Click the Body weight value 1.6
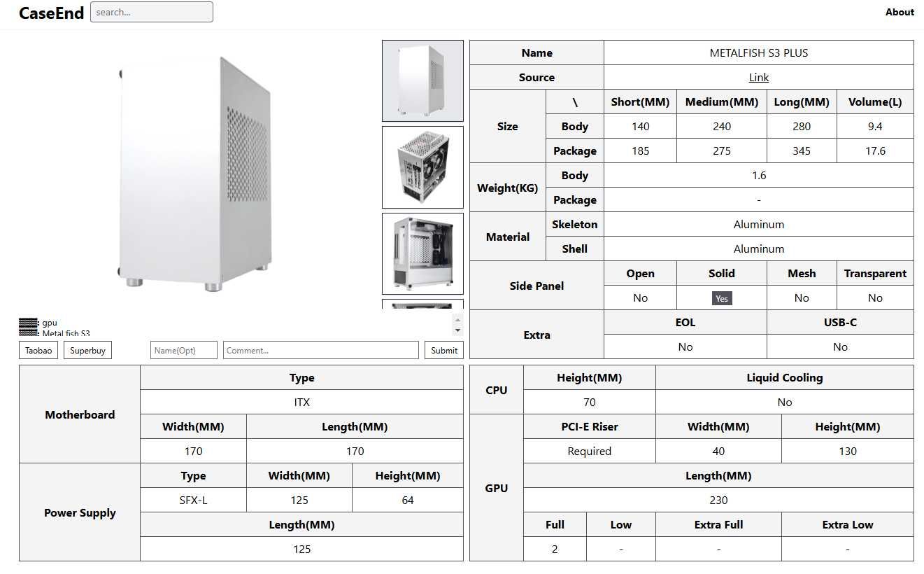924x574 pixels. pos(759,175)
